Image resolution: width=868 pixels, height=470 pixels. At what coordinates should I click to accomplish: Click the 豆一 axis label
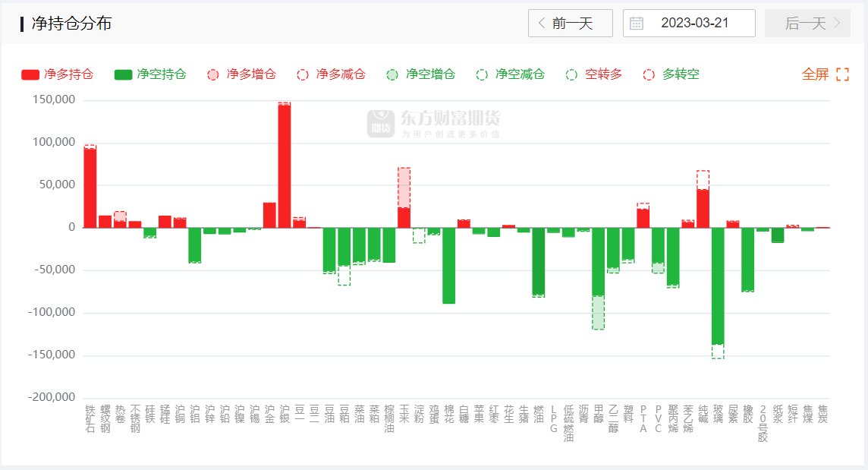(299, 414)
